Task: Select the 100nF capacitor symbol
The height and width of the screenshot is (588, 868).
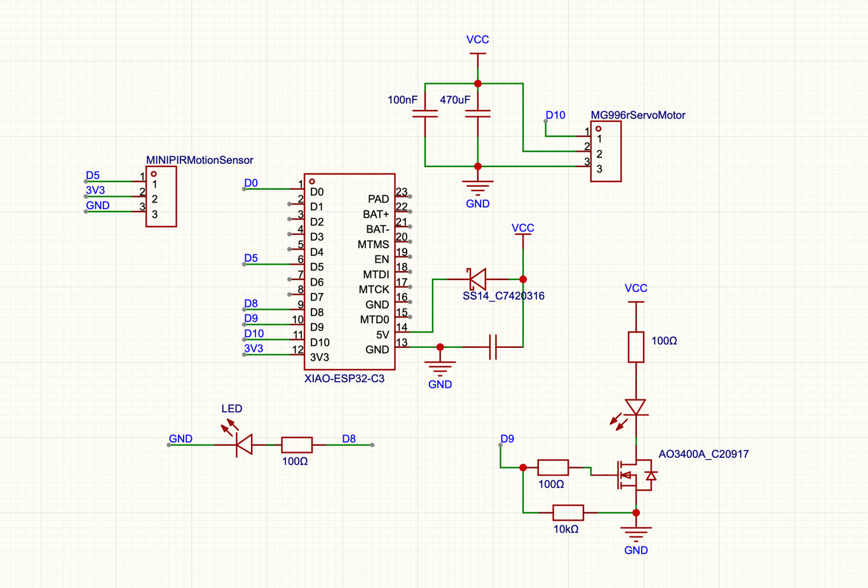Action: pyautogui.click(x=425, y=114)
